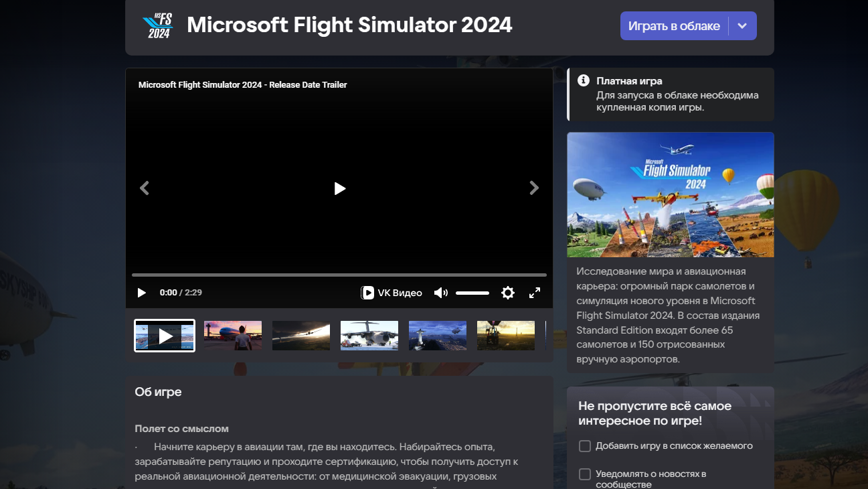Select the thumbnail of a plane against the sunset
This screenshot has width=868, height=489.
pyautogui.click(x=301, y=336)
